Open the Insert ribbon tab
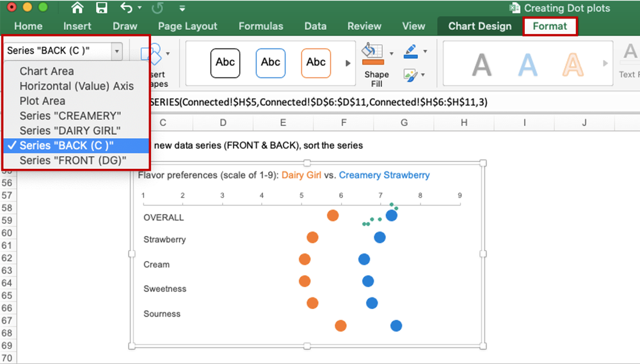This screenshot has height=364, width=640. [77, 26]
